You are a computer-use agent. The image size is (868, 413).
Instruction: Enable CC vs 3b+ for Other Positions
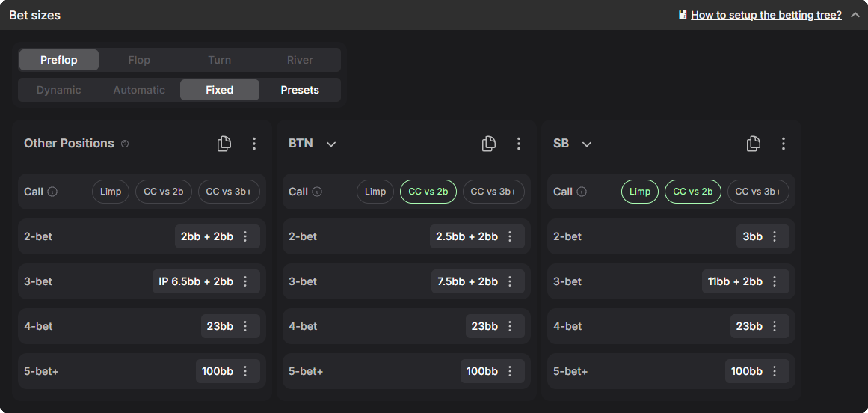(x=229, y=192)
